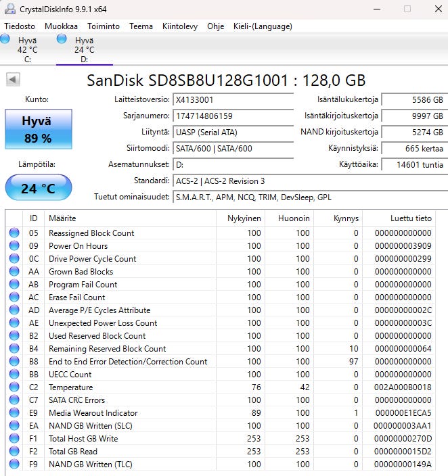This screenshot has height=476, width=448.
Task: Click status circle for NAND GB Written (SLC)
Action: pyautogui.click(x=14, y=425)
